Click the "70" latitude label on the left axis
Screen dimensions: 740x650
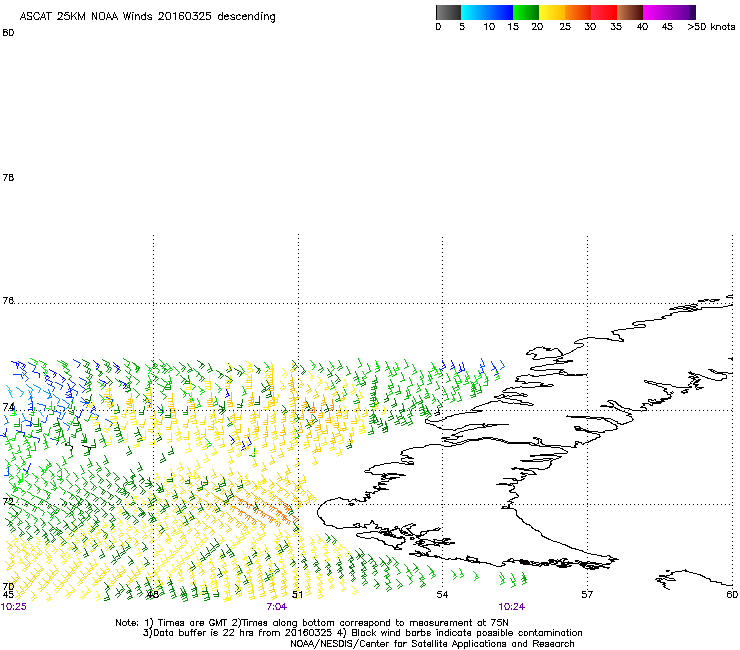coord(8,587)
